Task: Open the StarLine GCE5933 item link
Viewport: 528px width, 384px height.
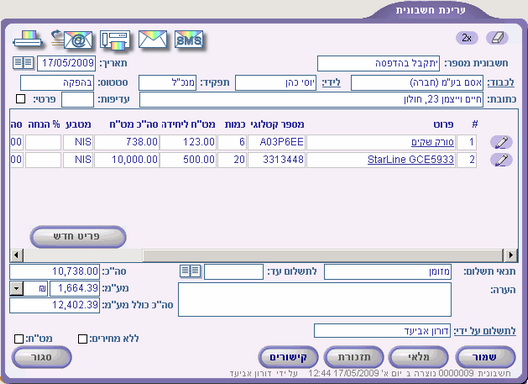Action: coord(411,160)
